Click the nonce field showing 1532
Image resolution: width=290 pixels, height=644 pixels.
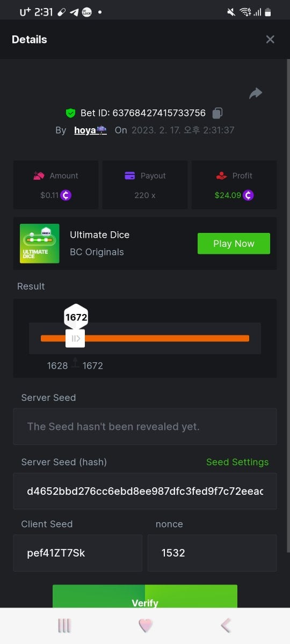point(213,553)
